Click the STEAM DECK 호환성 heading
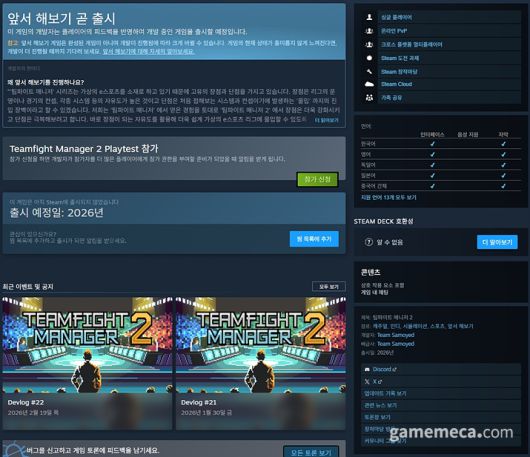 click(x=383, y=221)
